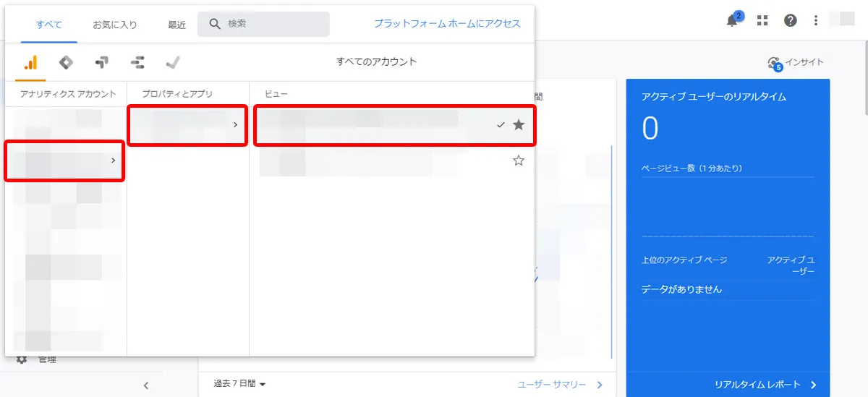Screen dimensions: 868x397
Task: Star the second view as favorite
Action: [x=518, y=161]
